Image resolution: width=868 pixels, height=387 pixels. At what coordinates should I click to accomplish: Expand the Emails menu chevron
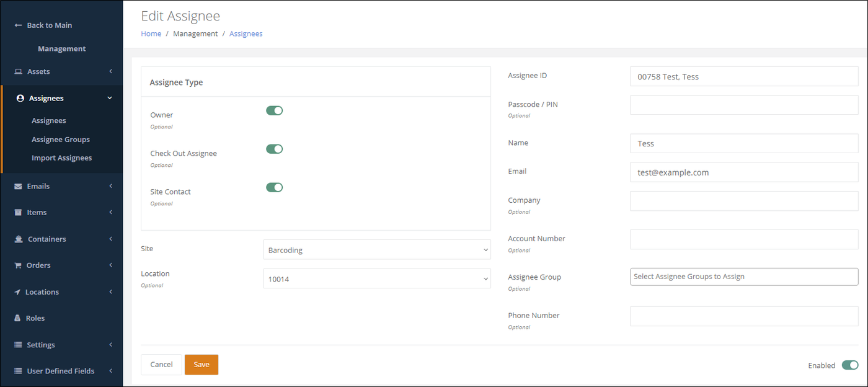110,186
